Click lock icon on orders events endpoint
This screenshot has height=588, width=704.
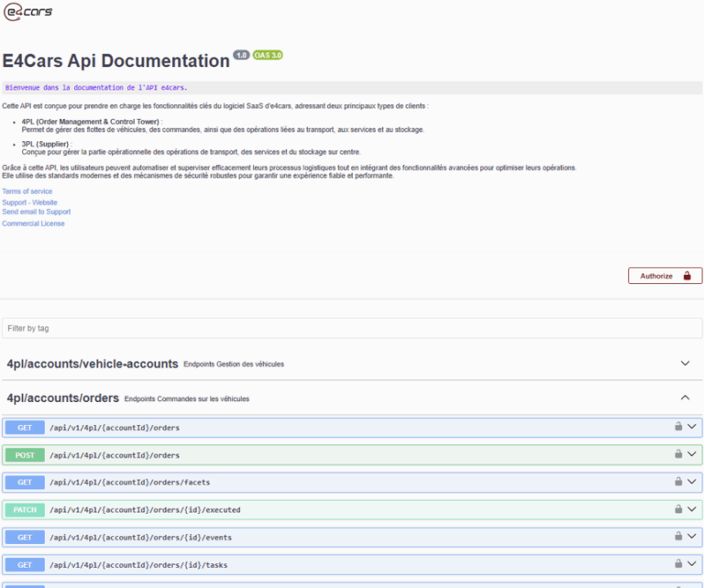tap(678, 537)
